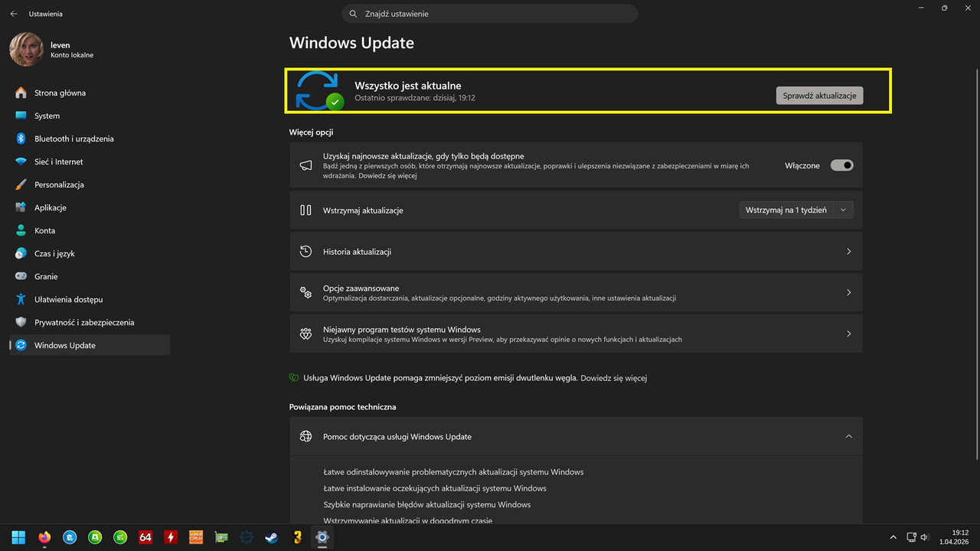The height and width of the screenshot is (551, 980).
Task: Open the green circular drive taskbar app
Action: coord(95,537)
